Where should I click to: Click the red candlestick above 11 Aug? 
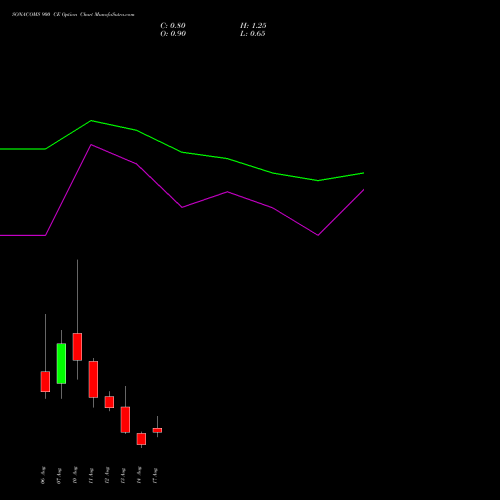93,379
